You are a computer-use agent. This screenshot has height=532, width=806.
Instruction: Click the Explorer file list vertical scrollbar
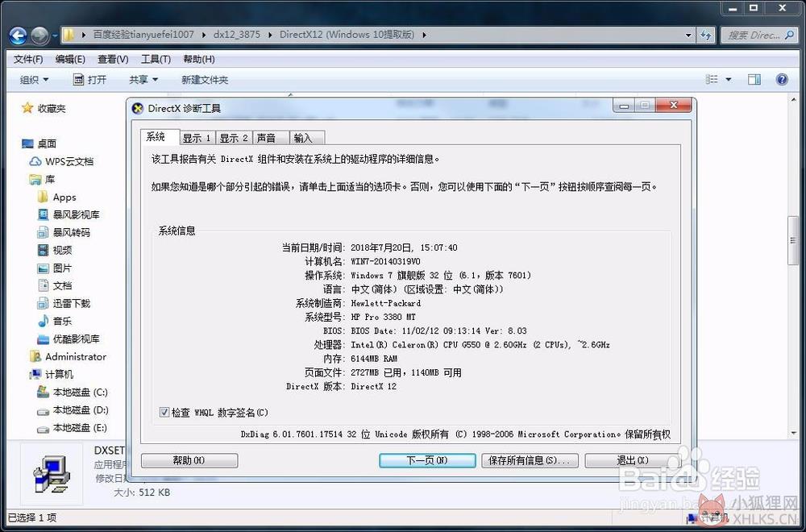(794, 239)
